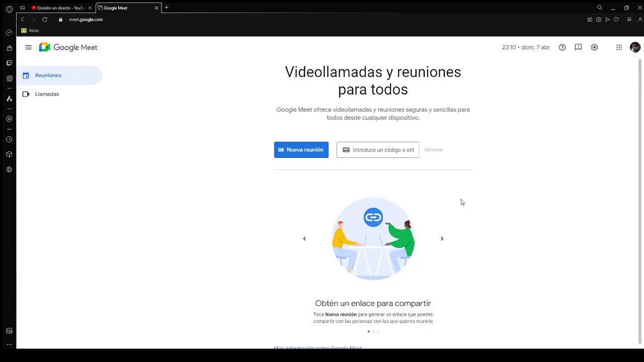The width and height of the screenshot is (644, 362).
Task: Open the Google Meet main hamburger menu
Action: coord(29,47)
